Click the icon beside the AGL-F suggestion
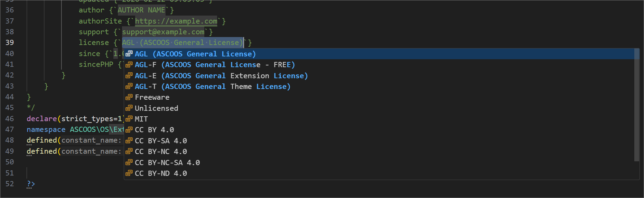This screenshot has height=198, width=644. point(129,65)
